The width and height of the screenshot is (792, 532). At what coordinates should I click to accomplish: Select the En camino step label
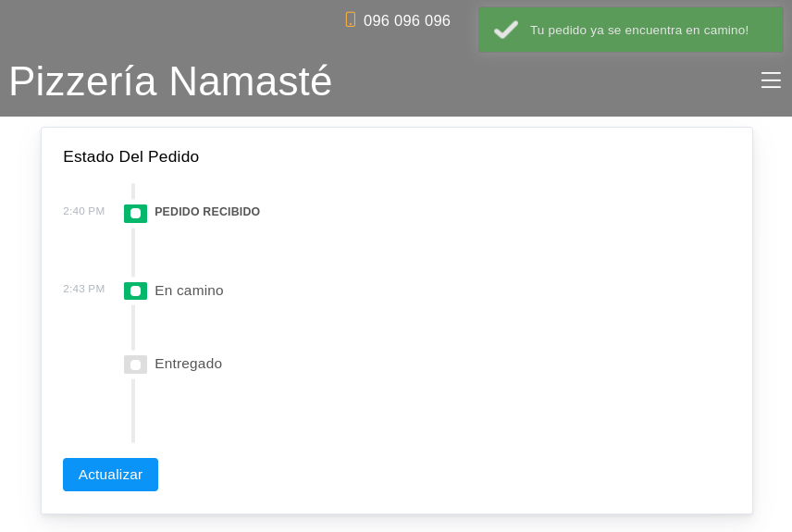[189, 291]
